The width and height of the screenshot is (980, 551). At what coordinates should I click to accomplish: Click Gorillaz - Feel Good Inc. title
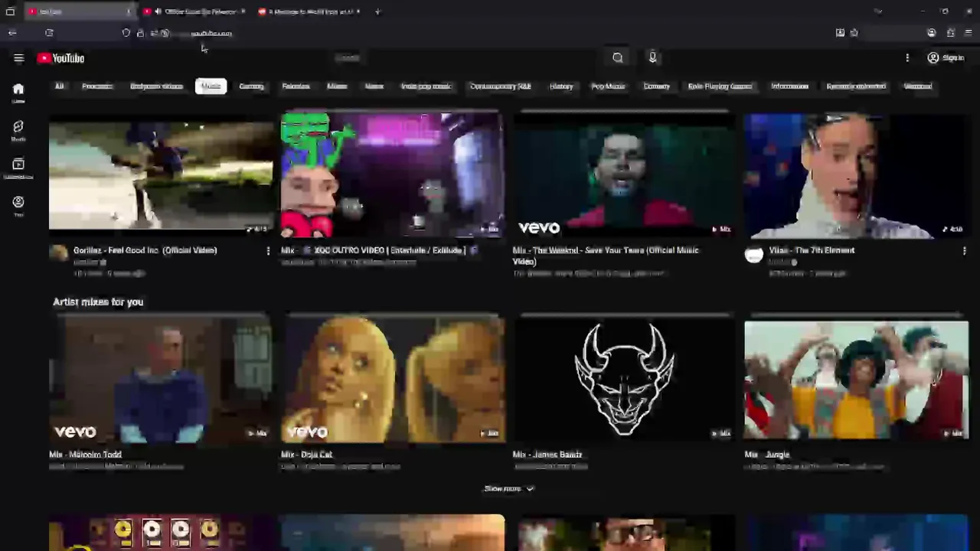(145, 250)
